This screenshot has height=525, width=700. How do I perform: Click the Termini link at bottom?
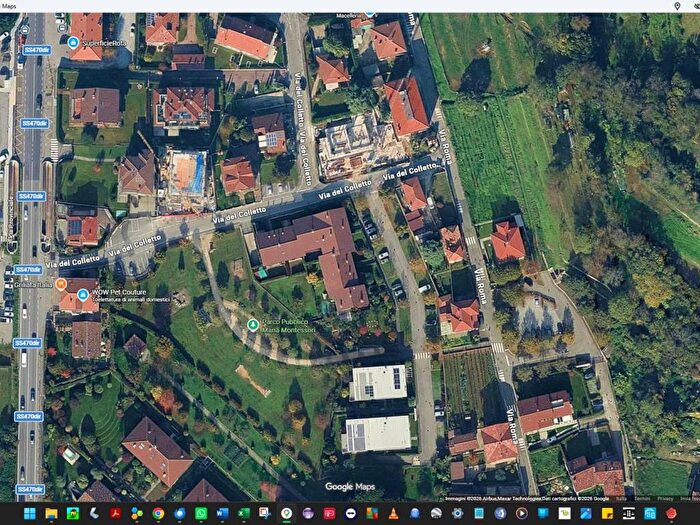pyautogui.click(x=642, y=498)
